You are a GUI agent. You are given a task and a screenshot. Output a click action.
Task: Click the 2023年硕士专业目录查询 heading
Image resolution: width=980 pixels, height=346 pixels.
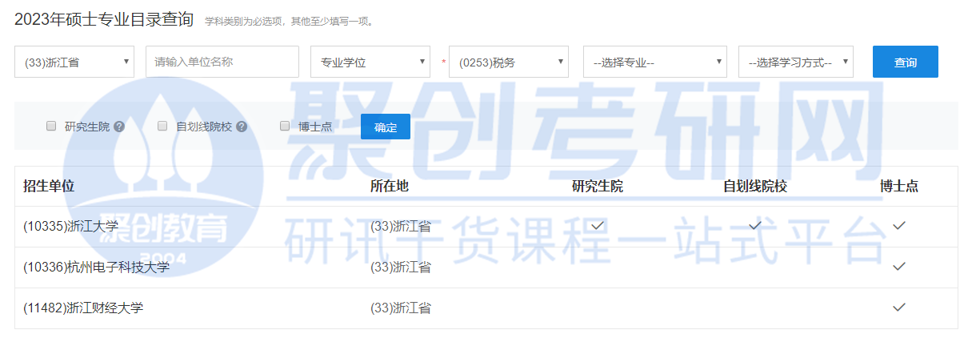(x=104, y=18)
